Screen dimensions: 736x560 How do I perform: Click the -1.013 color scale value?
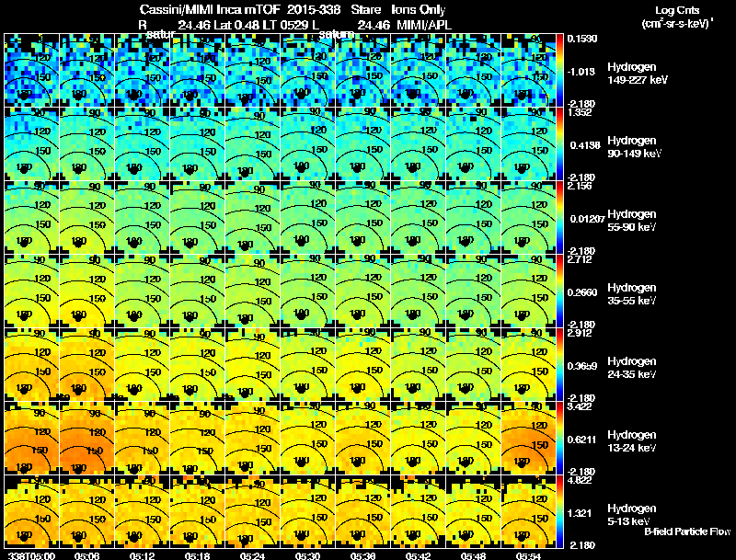click(581, 72)
